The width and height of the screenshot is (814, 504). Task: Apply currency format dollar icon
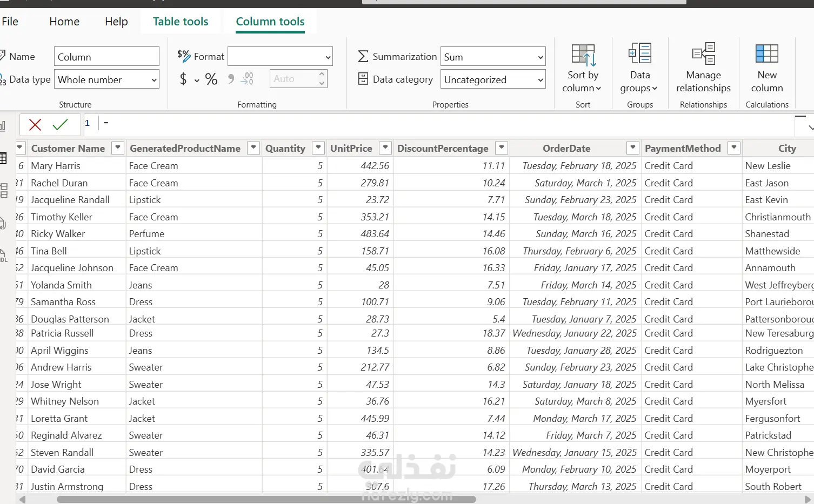point(183,79)
